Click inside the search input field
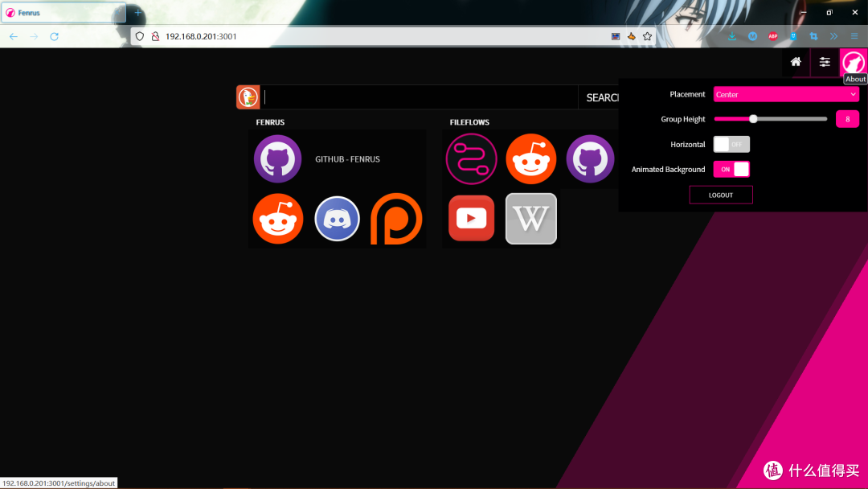868x489 pixels. [418, 97]
